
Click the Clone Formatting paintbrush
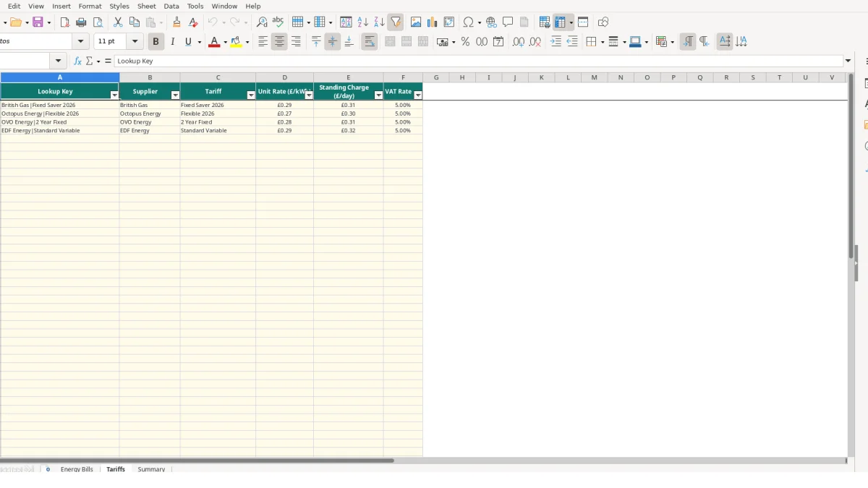click(x=176, y=22)
